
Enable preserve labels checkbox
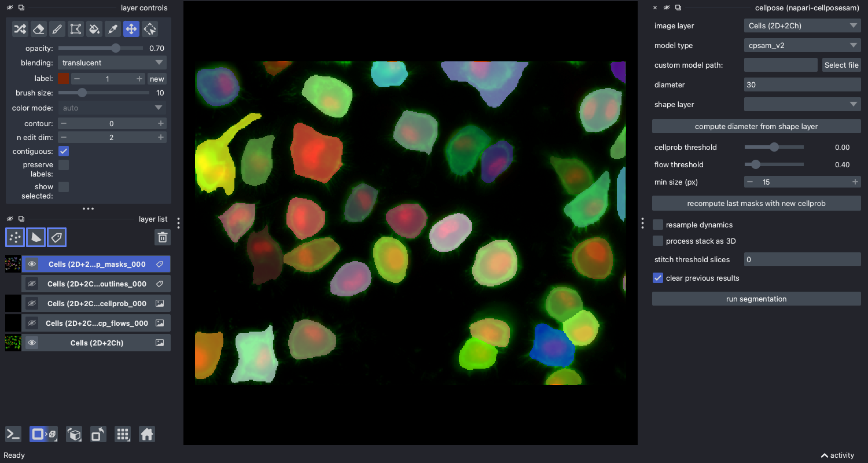(x=64, y=165)
